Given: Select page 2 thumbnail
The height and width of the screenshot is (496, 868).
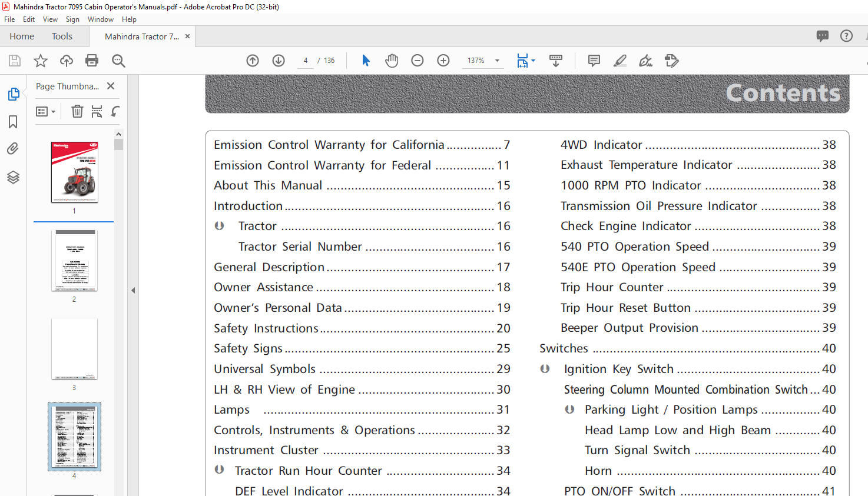Looking at the screenshot, I should pos(74,260).
